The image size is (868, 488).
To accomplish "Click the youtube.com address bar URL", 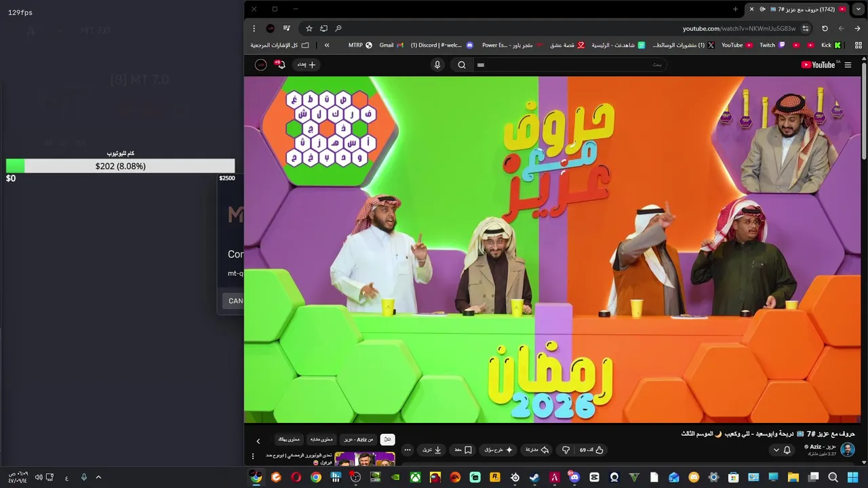I will 738,28.
